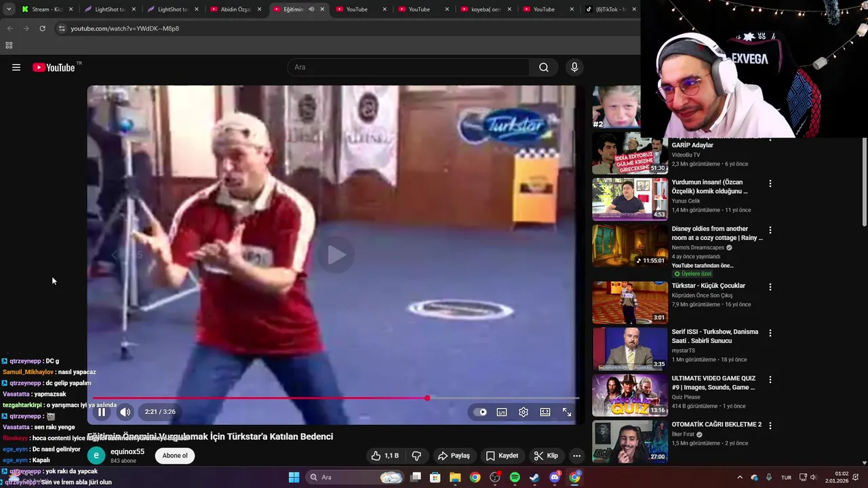
Task: Open the Chrome tab search dropdown
Action: 9,9
